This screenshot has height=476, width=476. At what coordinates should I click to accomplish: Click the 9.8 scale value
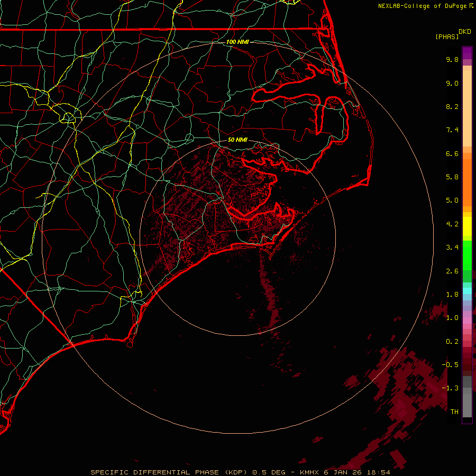pyautogui.click(x=452, y=59)
